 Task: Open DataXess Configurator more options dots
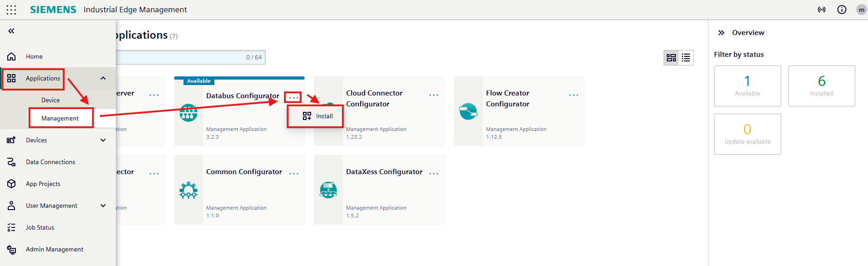[434, 174]
